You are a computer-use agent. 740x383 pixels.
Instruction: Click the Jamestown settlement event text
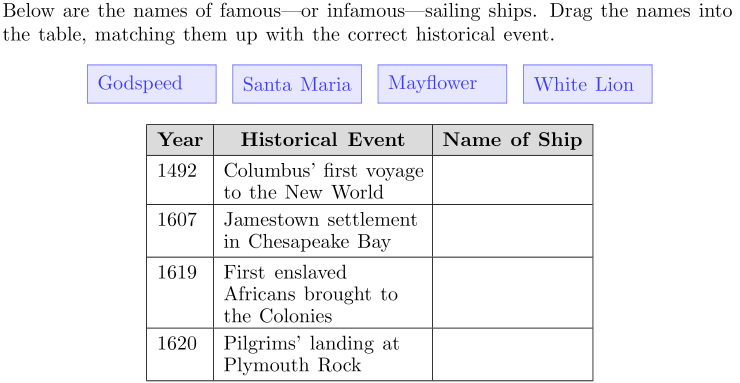320,231
